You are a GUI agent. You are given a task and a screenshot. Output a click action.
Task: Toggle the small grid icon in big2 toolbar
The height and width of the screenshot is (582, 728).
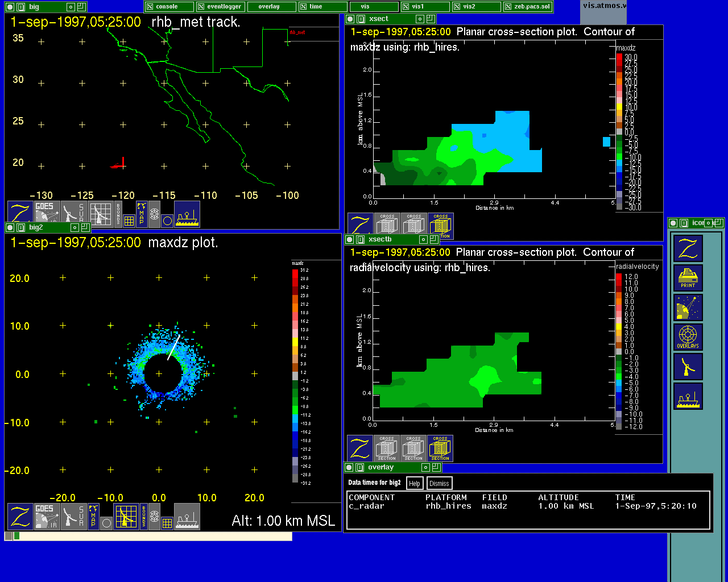pos(167,522)
